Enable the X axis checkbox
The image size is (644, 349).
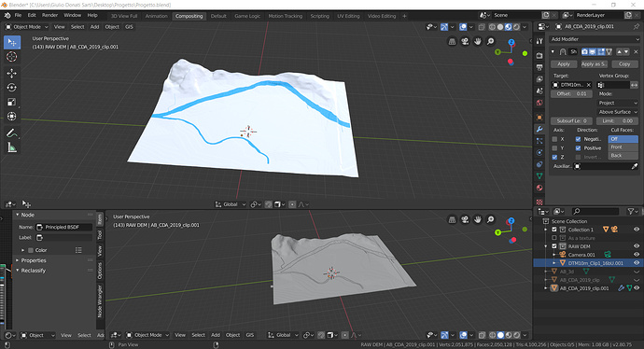tap(554, 139)
